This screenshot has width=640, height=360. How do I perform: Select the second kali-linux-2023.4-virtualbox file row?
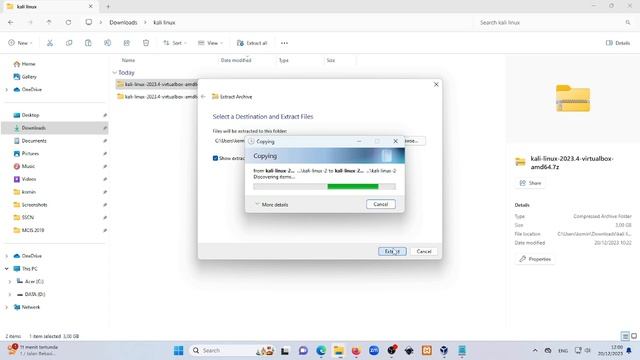157,97
